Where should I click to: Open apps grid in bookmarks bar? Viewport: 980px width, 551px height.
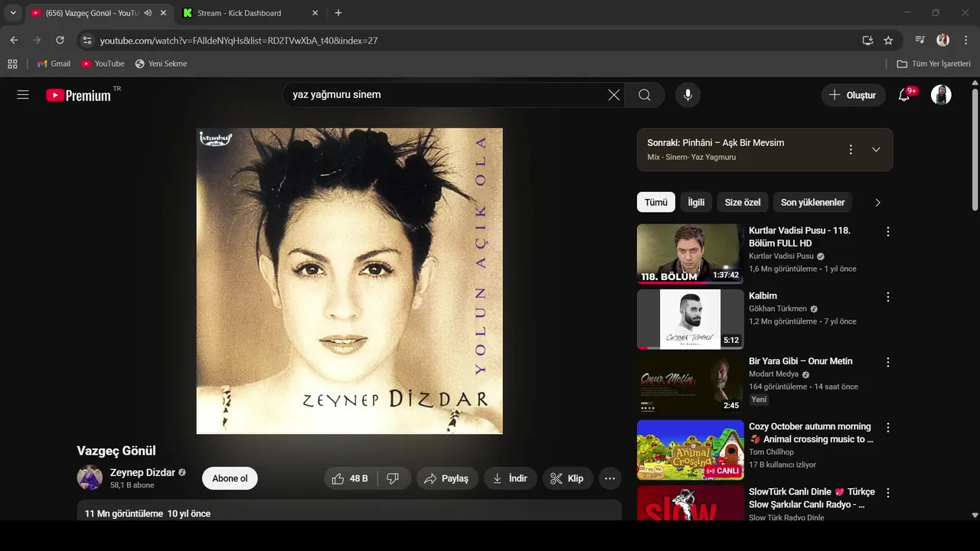(x=12, y=64)
